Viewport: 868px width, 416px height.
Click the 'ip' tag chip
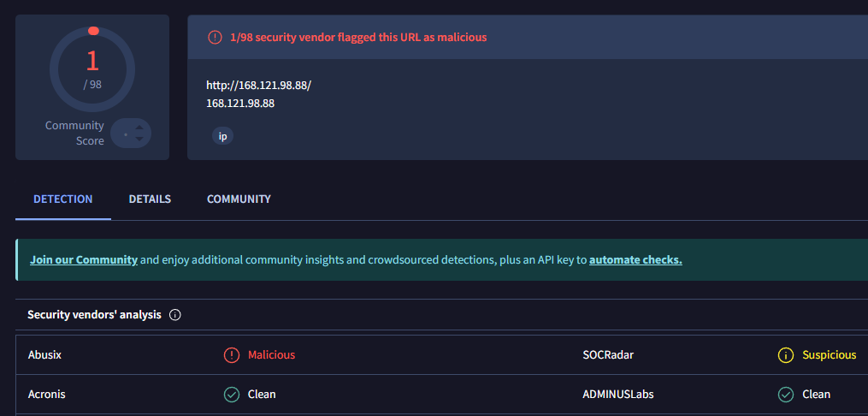(x=222, y=136)
